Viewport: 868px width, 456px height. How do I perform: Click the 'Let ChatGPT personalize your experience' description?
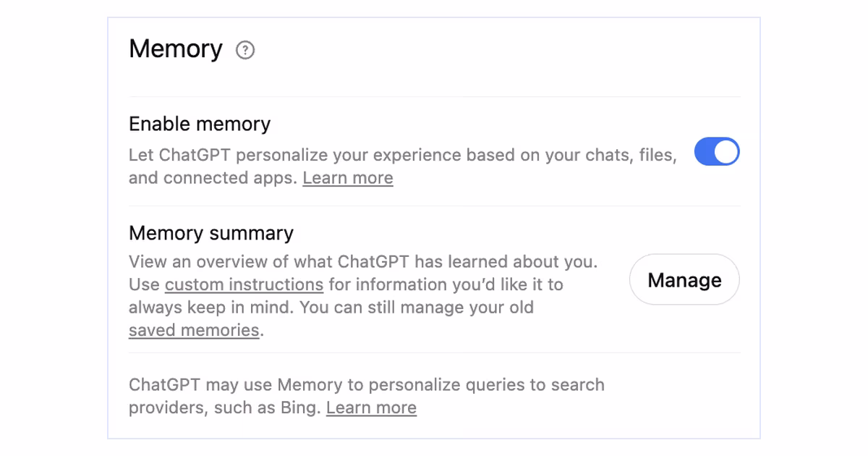[x=403, y=166]
